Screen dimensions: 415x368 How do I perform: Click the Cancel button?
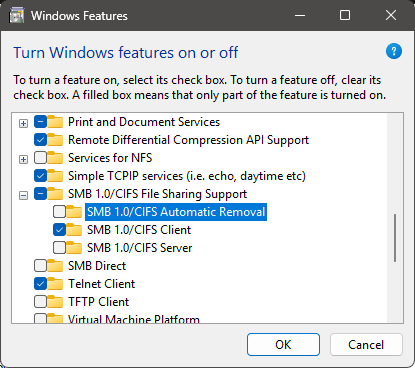(x=366, y=345)
